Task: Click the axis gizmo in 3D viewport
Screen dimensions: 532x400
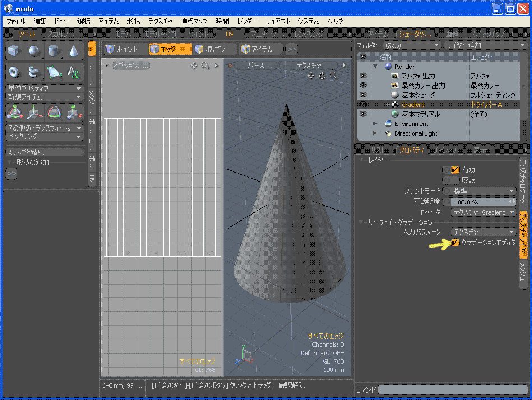Action: (245, 355)
